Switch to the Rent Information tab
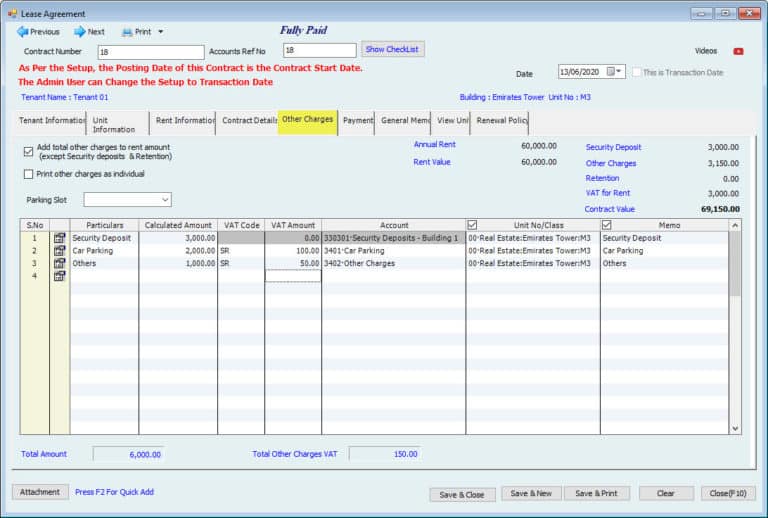Screen dimensions: 768x518 click(x=184, y=121)
